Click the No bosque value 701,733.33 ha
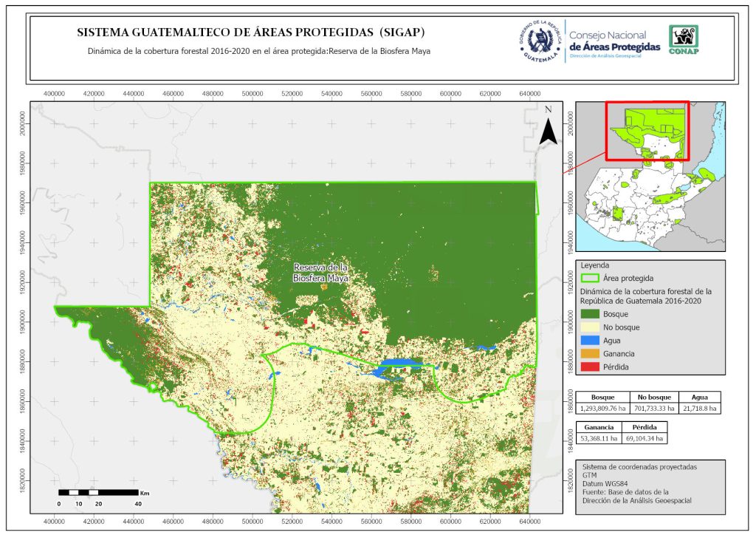Image resolution: width=756 pixels, height=535 pixels. pyautogui.click(x=653, y=407)
